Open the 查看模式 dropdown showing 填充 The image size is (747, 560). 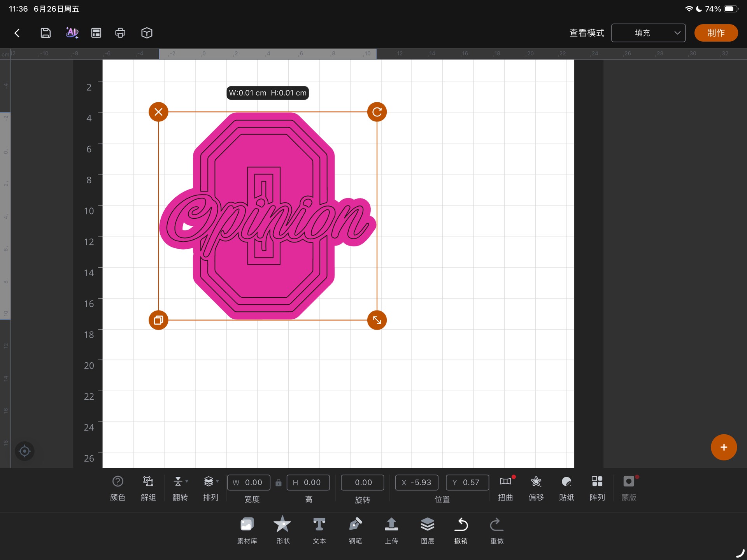pyautogui.click(x=648, y=33)
